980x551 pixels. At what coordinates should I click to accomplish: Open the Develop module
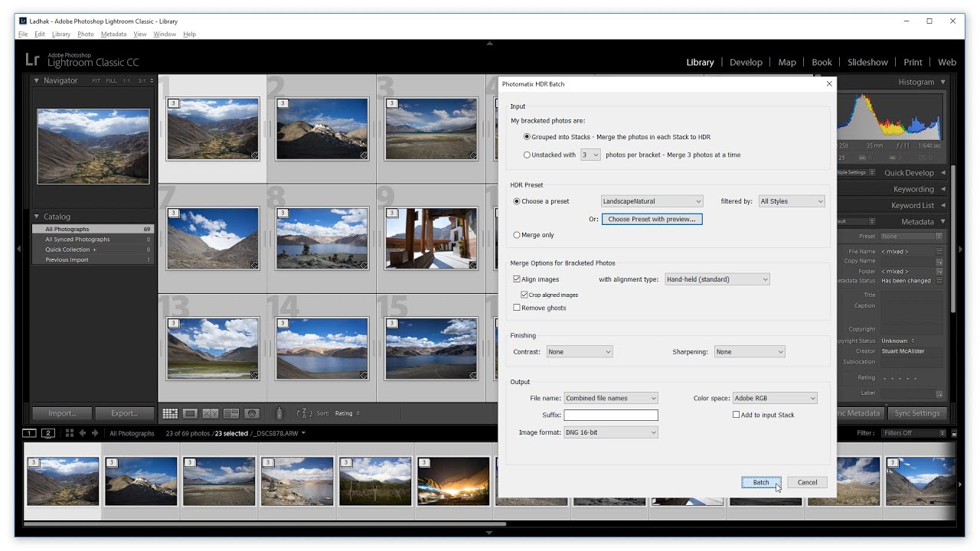pyautogui.click(x=746, y=63)
